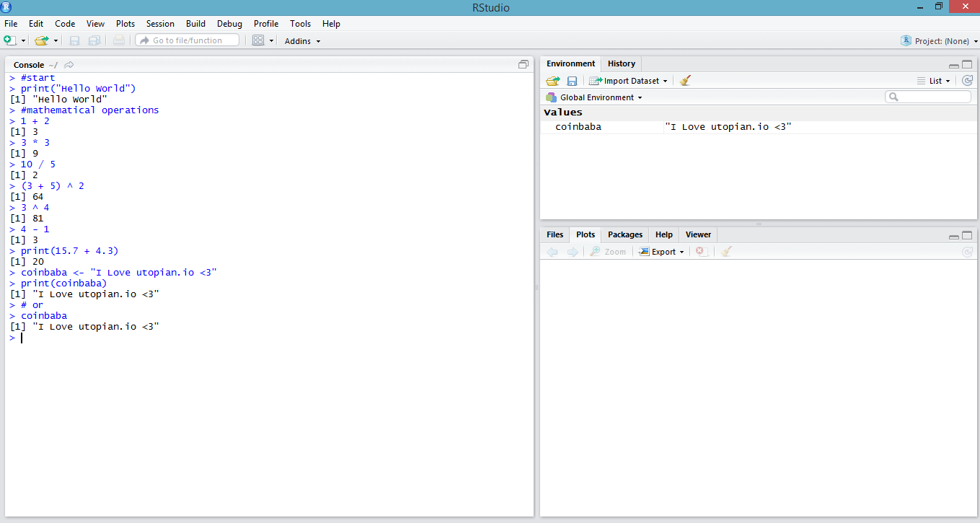Minimize the Environment pane

[954, 65]
